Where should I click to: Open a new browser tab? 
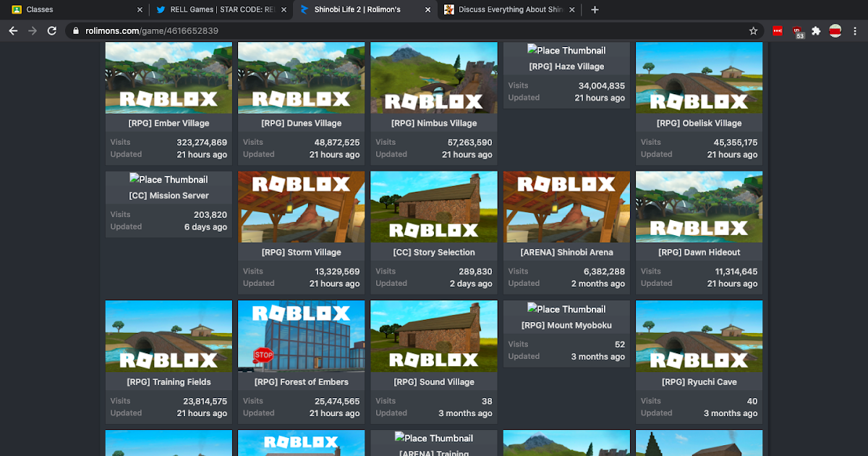[595, 9]
